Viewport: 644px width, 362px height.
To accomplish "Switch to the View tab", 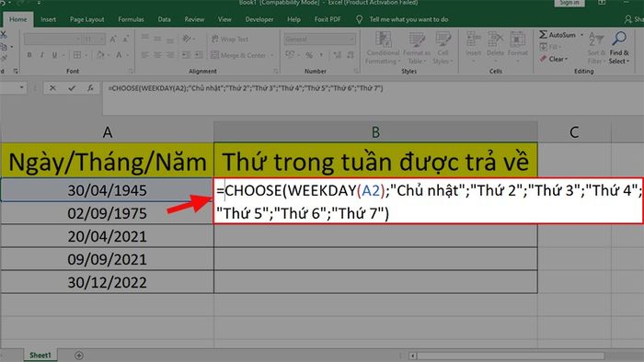I will [224, 19].
